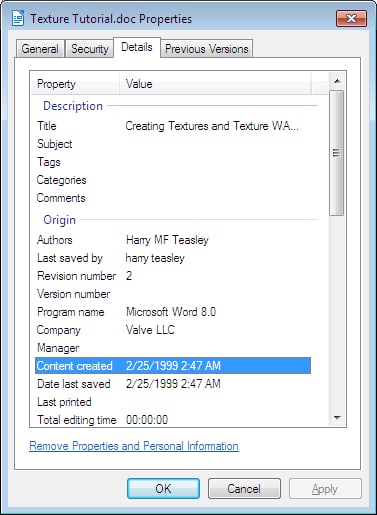
Task: Select the Authors property label
Action: click(55, 240)
